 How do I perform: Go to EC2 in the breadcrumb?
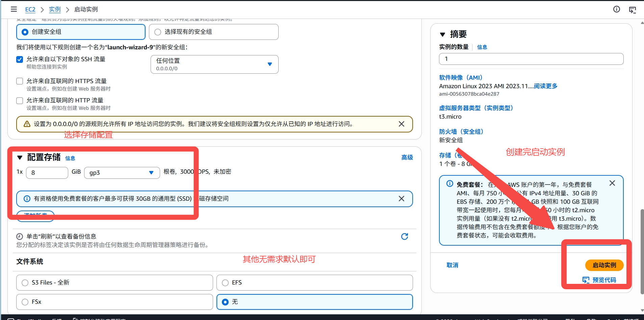coord(30,9)
